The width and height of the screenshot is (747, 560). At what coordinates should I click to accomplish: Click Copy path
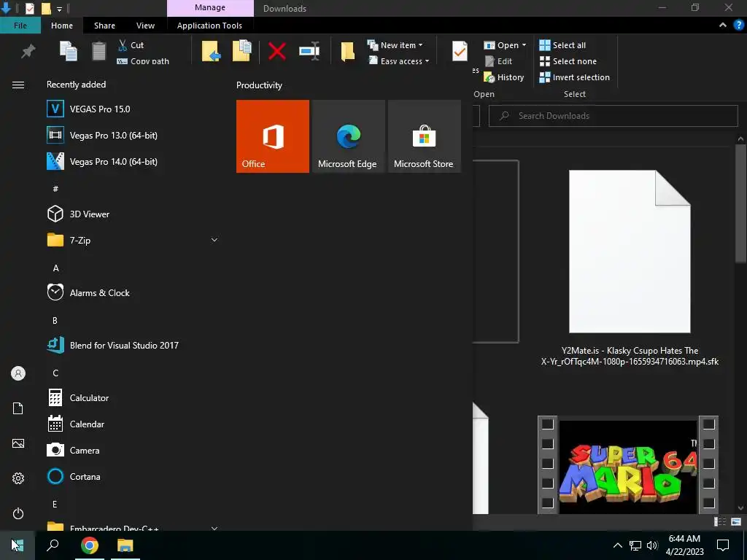(x=143, y=61)
